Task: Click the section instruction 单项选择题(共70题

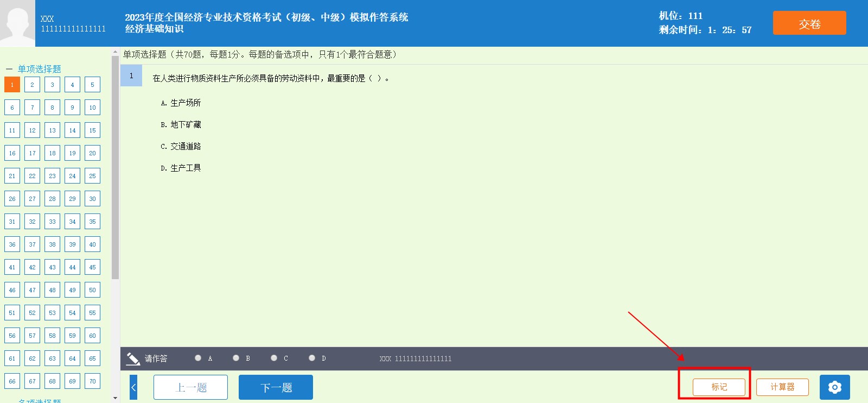Action: pyautogui.click(x=261, y=54)
